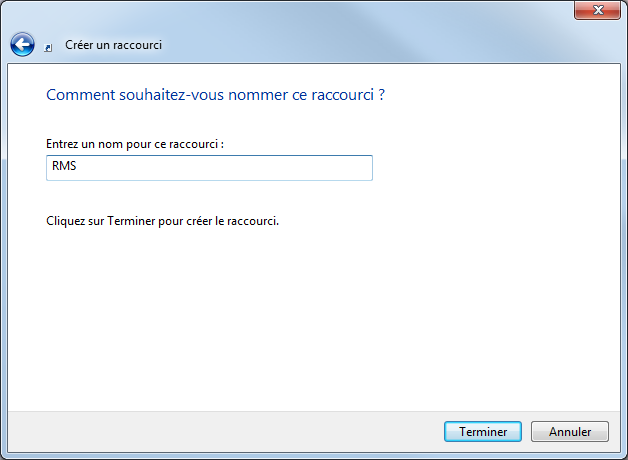The height and width of the screenshot is (460, 628).
Task: Click the empty title bar area
Action: (x=300, y=10)
